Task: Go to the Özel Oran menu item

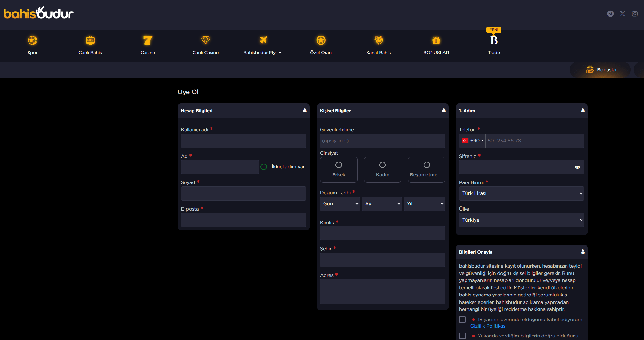Action: [321, 45]
